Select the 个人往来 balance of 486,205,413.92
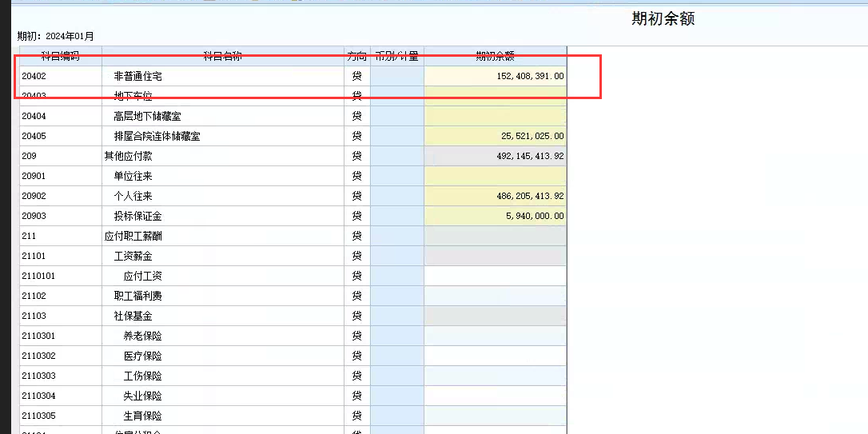 tap(496, 196)
